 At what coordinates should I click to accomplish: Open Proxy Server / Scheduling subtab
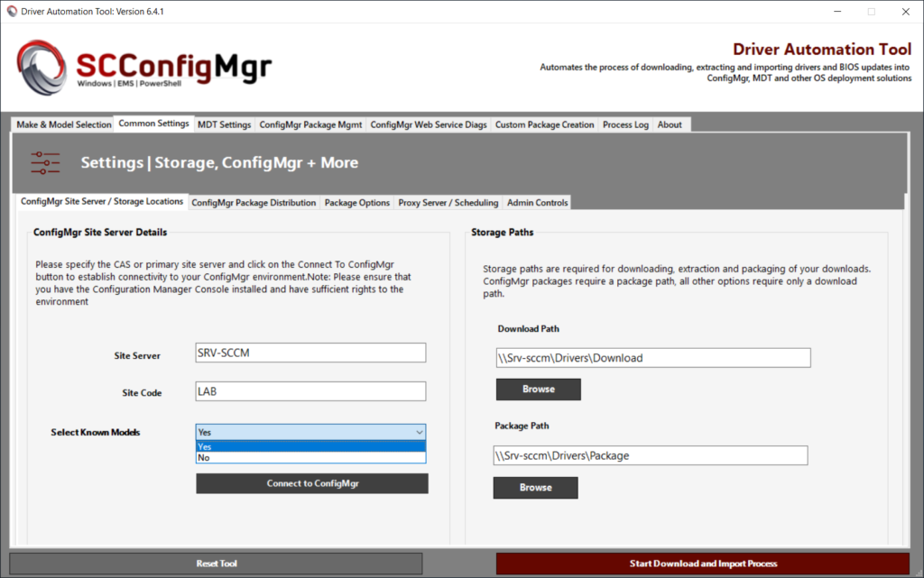pos(448,203)
